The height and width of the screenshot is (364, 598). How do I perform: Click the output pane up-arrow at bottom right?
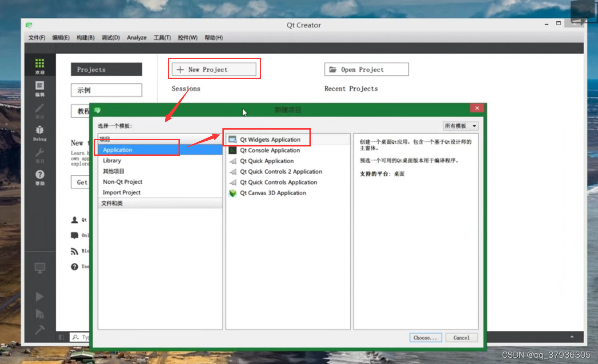(572, 337)
